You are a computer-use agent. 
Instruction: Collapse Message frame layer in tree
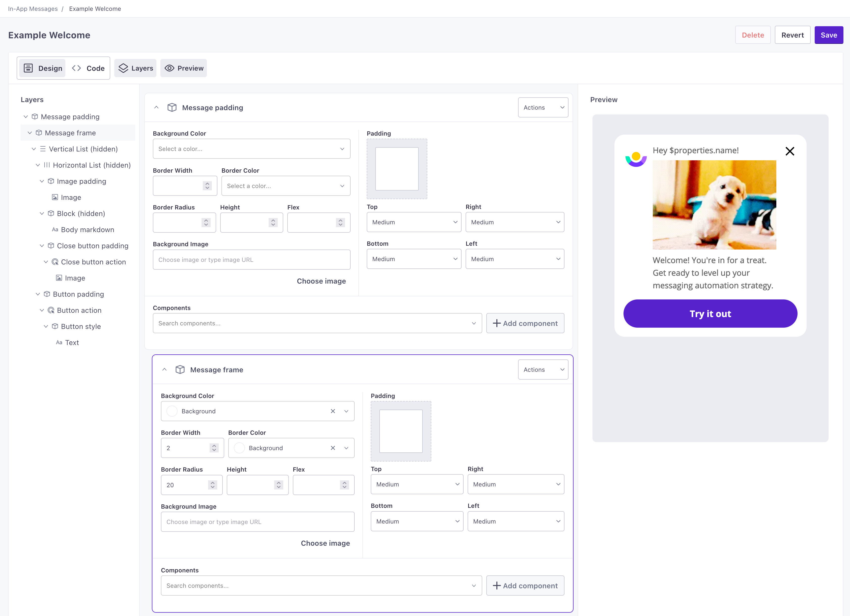[x=30, y=133]
